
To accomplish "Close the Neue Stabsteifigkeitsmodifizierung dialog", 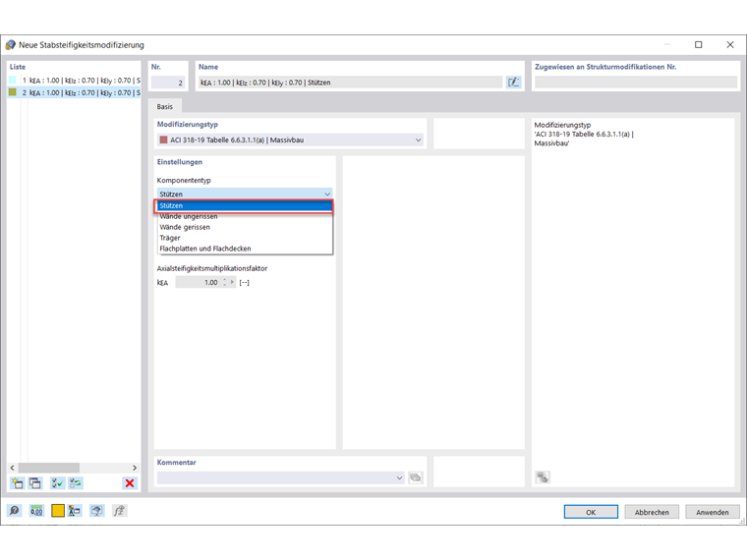I will (730, 45).
